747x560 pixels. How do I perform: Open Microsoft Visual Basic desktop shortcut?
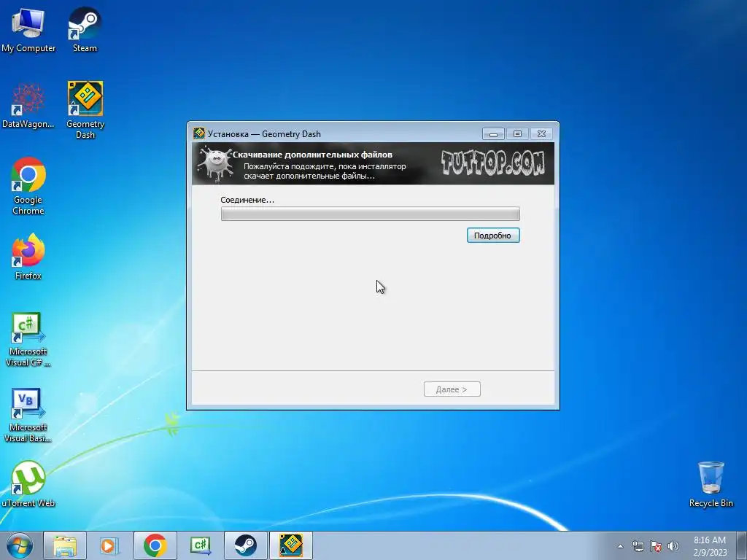click(x=28, y=415)
